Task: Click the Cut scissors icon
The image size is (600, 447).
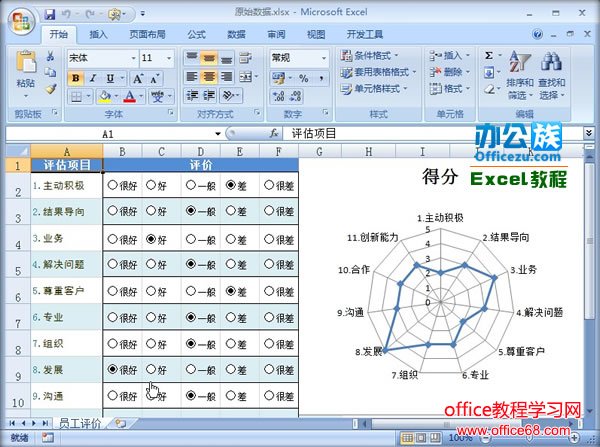Action: point(50,56)
